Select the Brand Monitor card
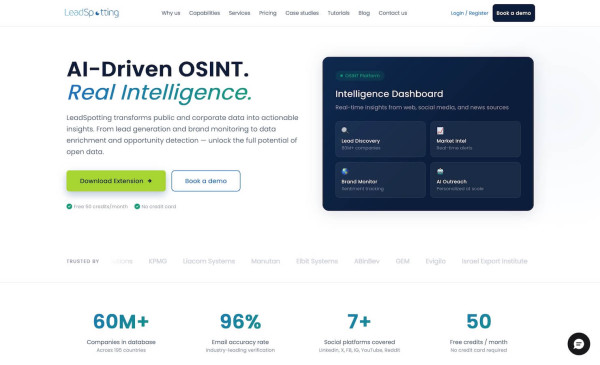Viewport: 600px width, 365px height. click(380, 180)
